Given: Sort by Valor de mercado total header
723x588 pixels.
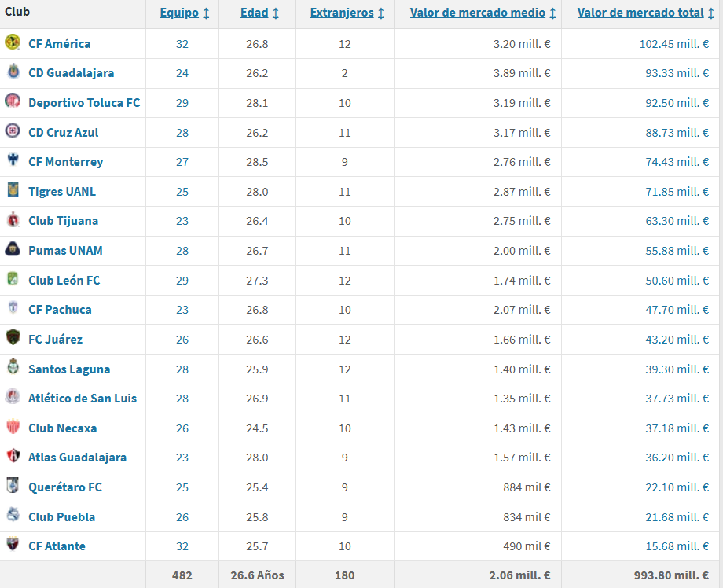Looking at the screenshot, I should (641, 13).
